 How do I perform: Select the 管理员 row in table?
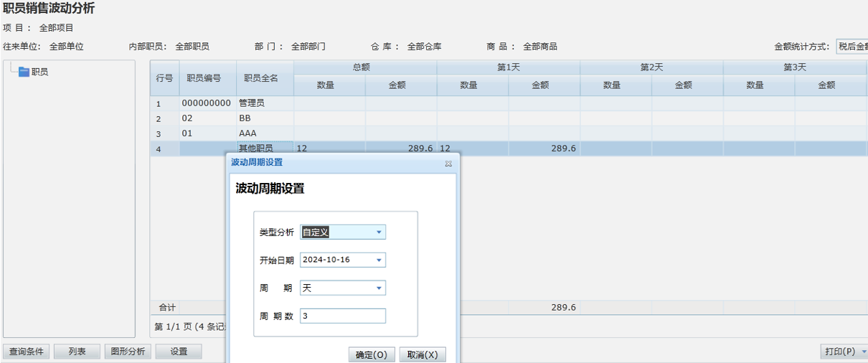(x=251, y=103)
